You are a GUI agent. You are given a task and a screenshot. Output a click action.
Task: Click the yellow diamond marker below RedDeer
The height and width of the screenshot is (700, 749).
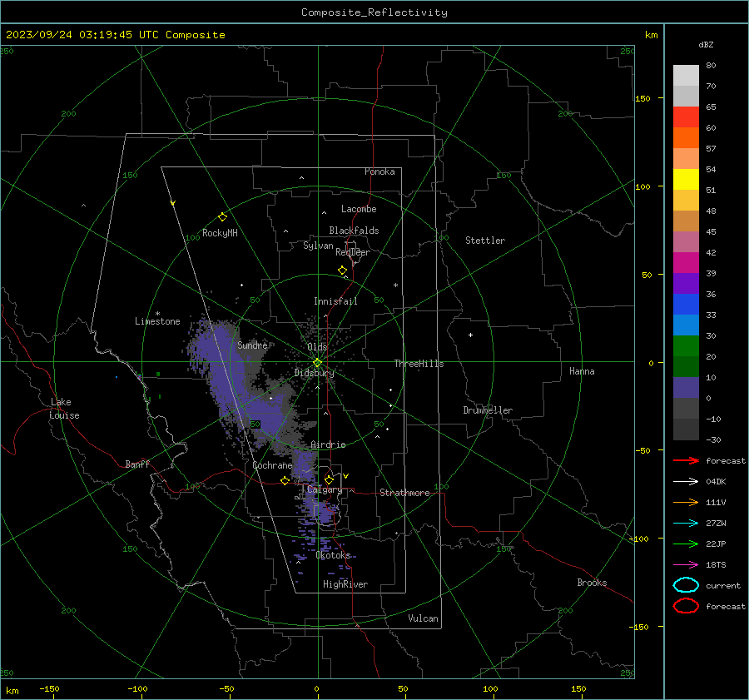(x=343, y=271)
